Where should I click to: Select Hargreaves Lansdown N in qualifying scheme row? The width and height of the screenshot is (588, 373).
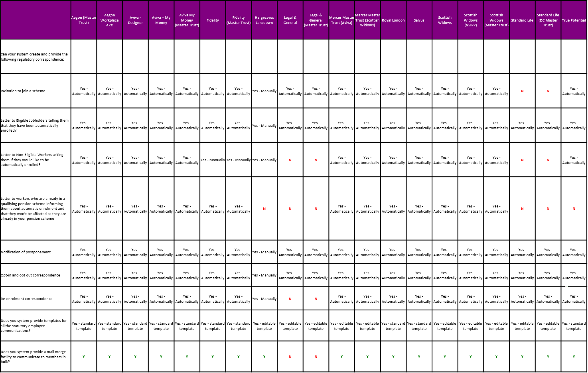click(x=264, y=209)
